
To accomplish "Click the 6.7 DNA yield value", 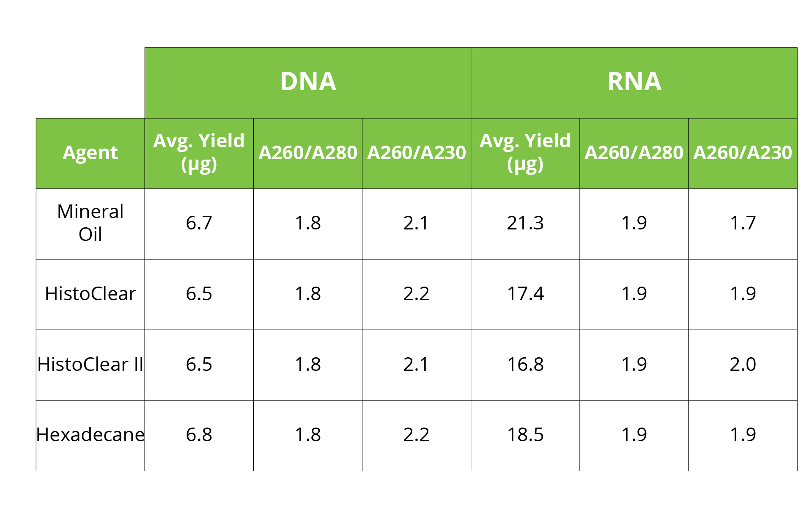I will point(199,223).
